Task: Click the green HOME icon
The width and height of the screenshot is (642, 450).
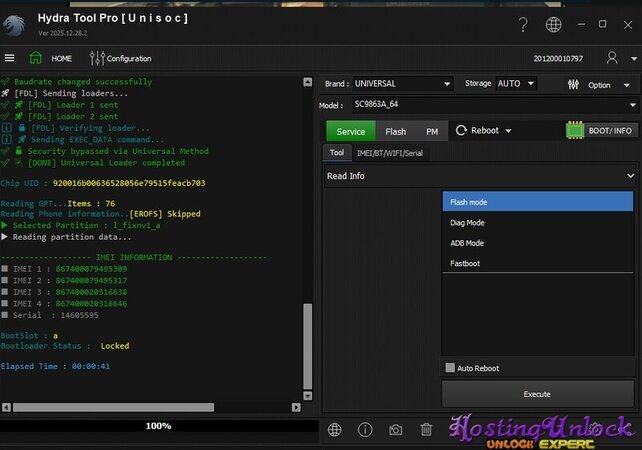Action: (36, 58)
